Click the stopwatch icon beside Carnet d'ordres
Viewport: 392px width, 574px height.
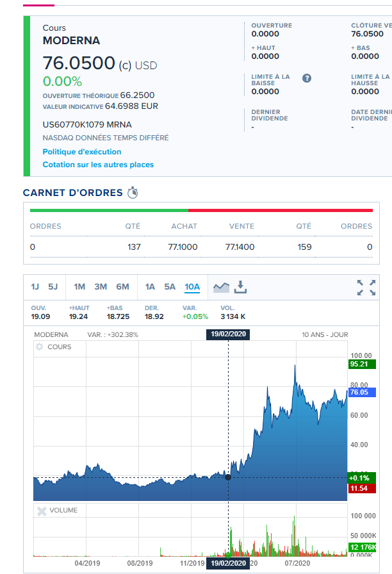(133, 193)
